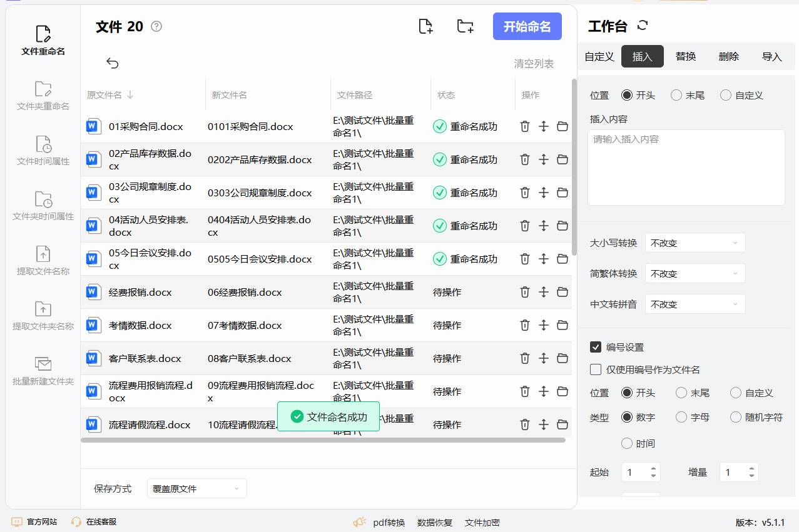
Task: Switch to the 替换 tab
Action: [x=686, y=56]
